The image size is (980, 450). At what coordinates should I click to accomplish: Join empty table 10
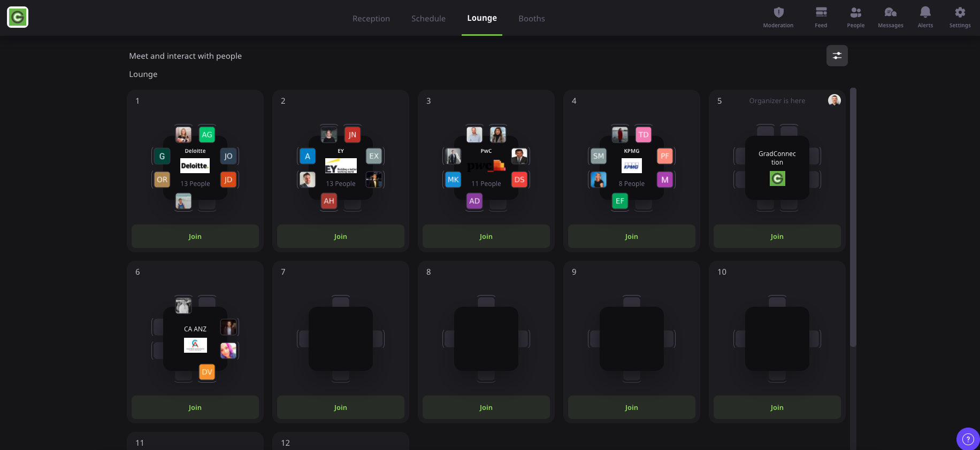tap(777, 407)
